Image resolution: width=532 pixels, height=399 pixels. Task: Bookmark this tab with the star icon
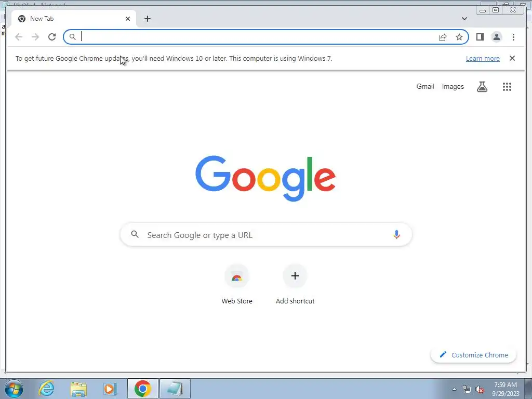pos(459,37)
